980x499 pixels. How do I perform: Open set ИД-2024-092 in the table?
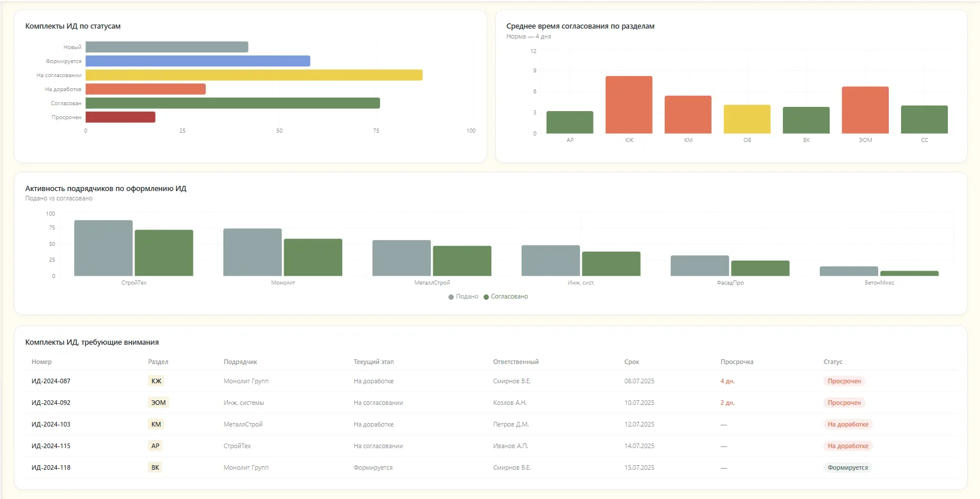tap(51, 403)
